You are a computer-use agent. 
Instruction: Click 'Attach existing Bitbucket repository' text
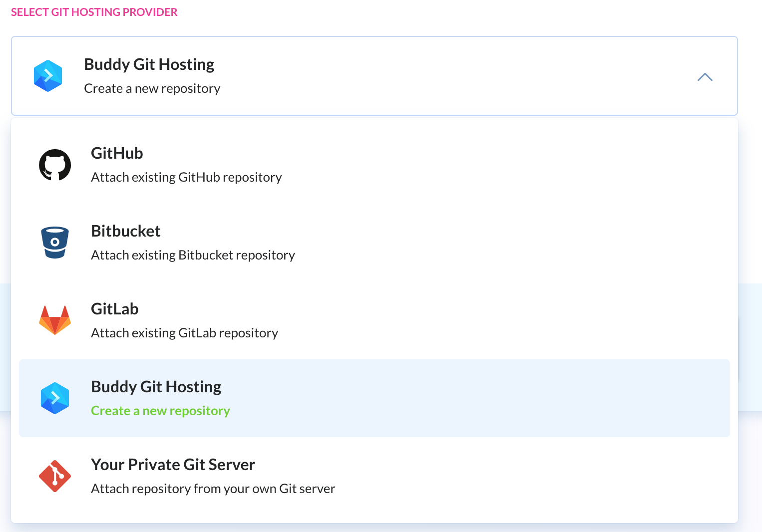(193, 255)
